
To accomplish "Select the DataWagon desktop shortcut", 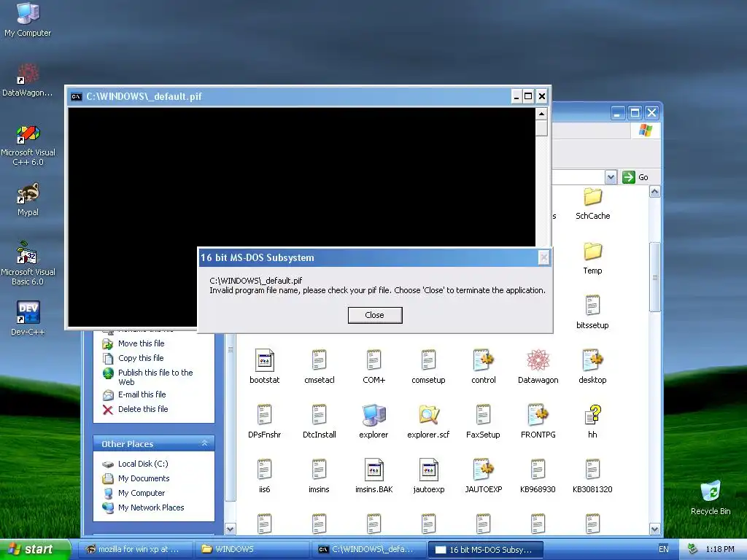I will [x=28, y=80].
